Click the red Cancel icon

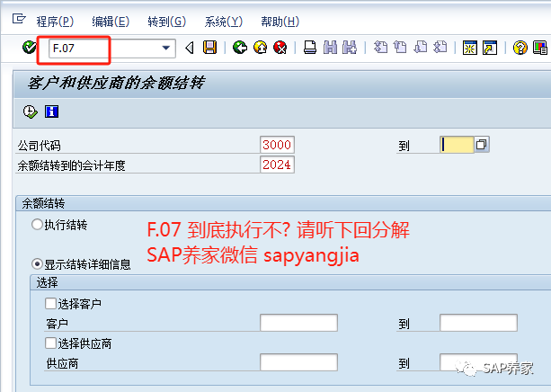point(280,48)
